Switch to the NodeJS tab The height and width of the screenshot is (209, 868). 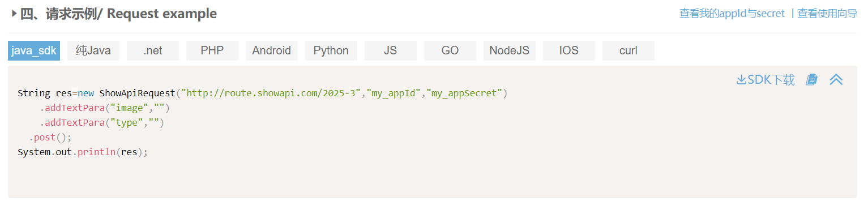[510, 50]
